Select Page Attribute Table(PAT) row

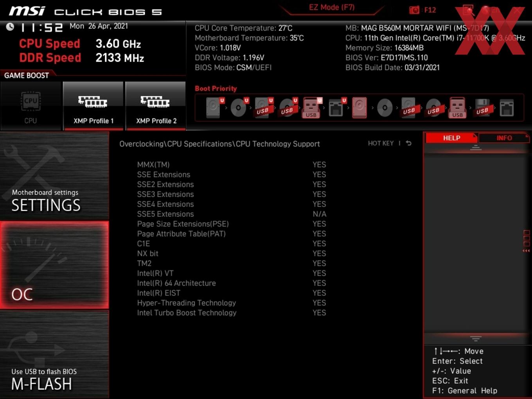pyautogui.click(x=232, y=234)
